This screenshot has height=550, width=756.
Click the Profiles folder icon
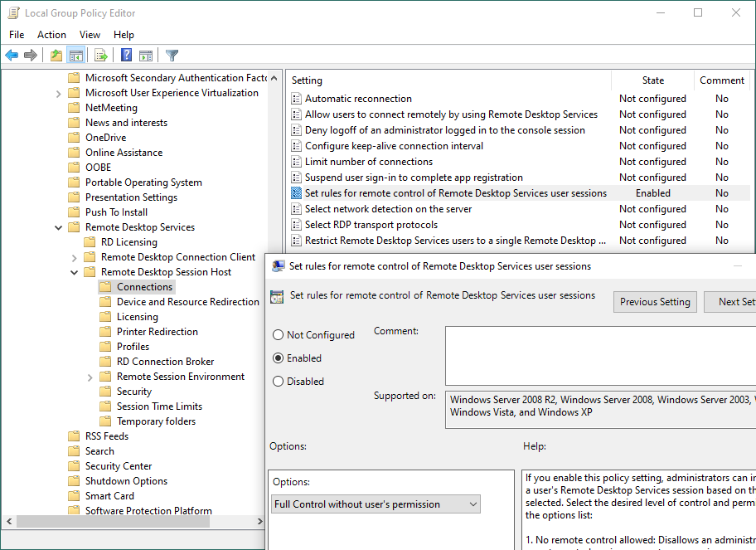pyautogui.click(x=105, y=347)
